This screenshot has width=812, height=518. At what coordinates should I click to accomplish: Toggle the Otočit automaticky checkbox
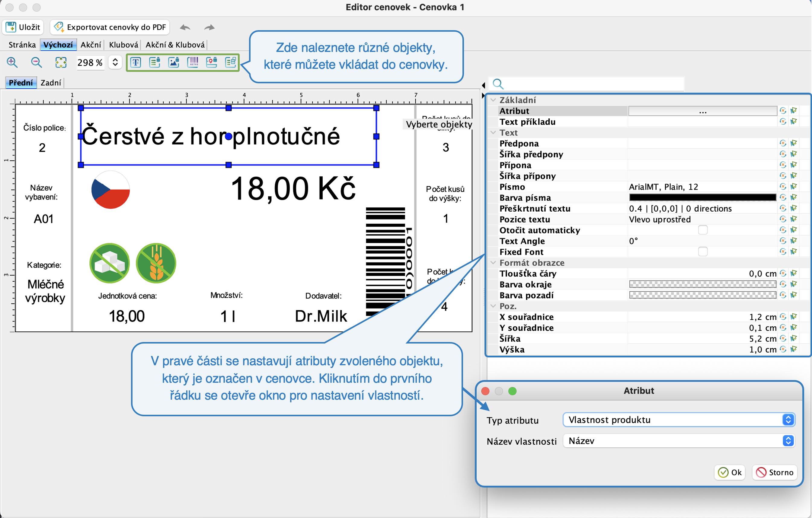pyautogui.click(x=703, y=230)
